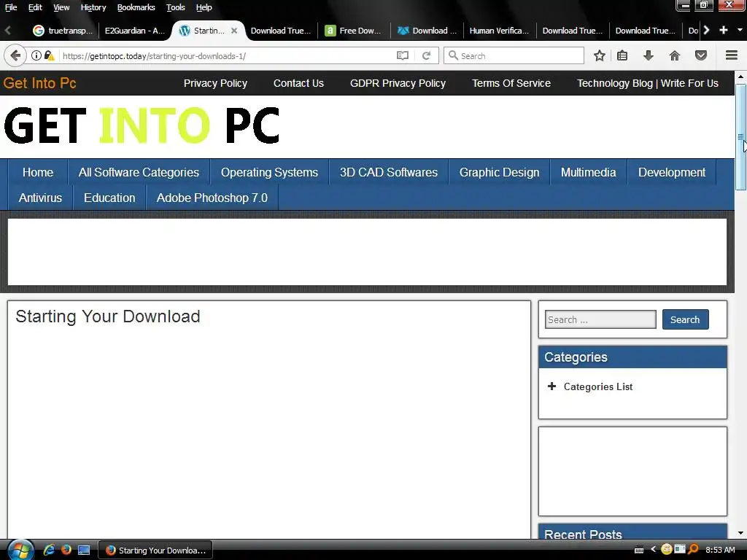Focus the browser toolbar Search box
This screenshot has height=560, width=747.
pyautogui.click(x=514, y=55)
